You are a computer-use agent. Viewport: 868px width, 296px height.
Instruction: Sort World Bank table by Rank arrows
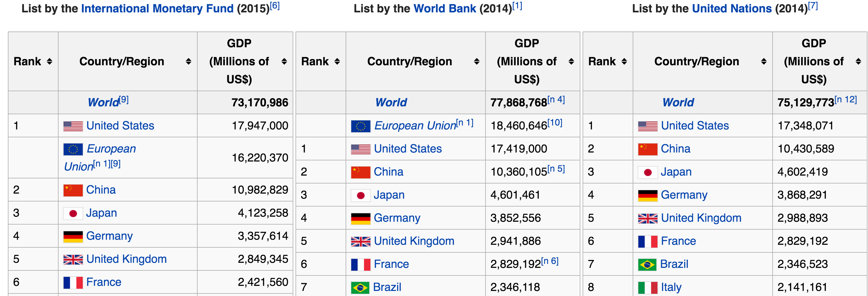click(x=337, y=62)
